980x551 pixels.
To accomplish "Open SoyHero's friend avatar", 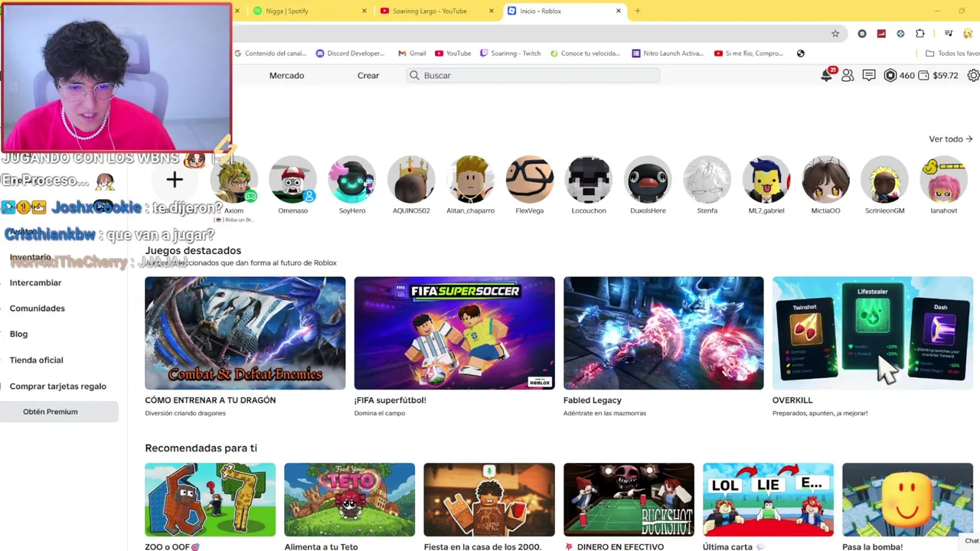I will tap(352, 181).
